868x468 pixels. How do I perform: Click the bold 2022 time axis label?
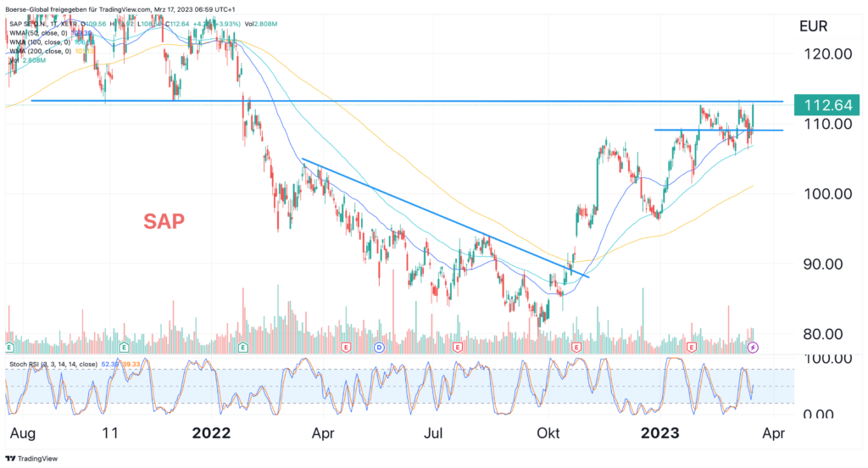click(x=211, y=433)
